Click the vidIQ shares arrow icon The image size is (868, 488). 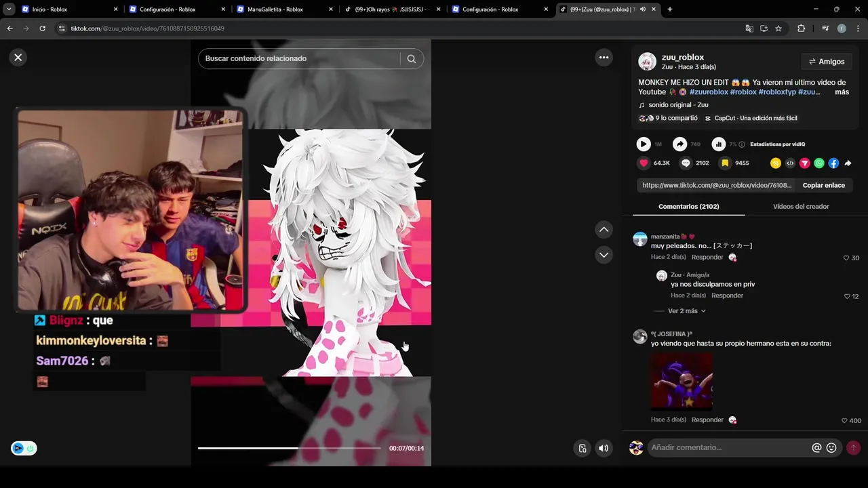pyautogui.click(x=679, y=144)
